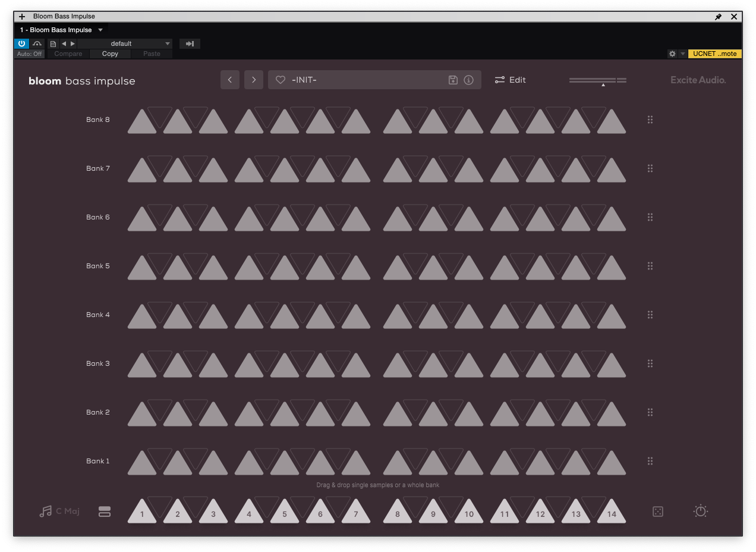Favorite the -INIT- preset with heart icon

[281, 80]
